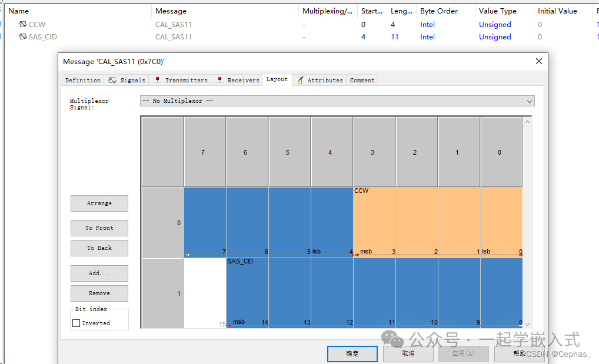This screenshot has width=599, height=364.
Task: Open the Multiplexor Signal dropdown
Action: (530, 101)
